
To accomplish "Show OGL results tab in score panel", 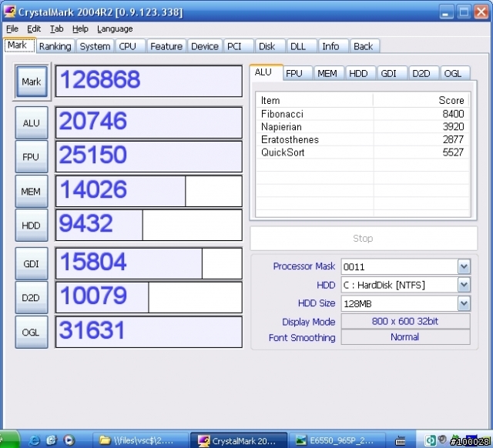I will click(455, 74).
